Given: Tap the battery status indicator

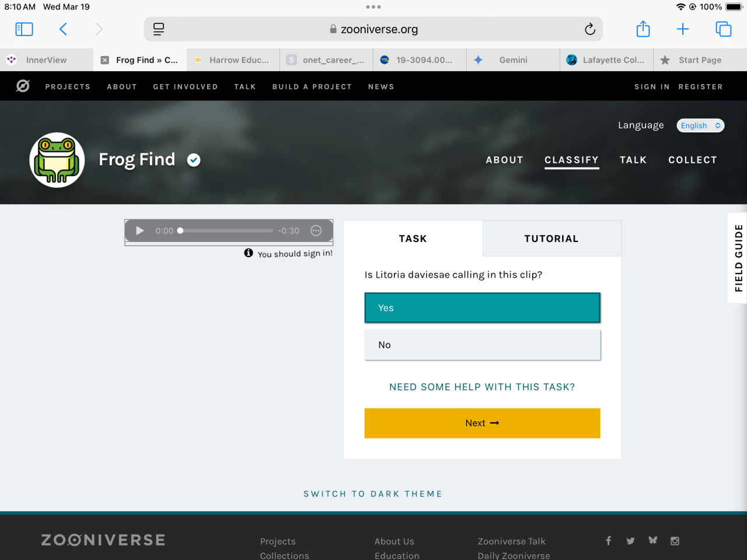Looking at the screenshot, I should pos(734,7).
